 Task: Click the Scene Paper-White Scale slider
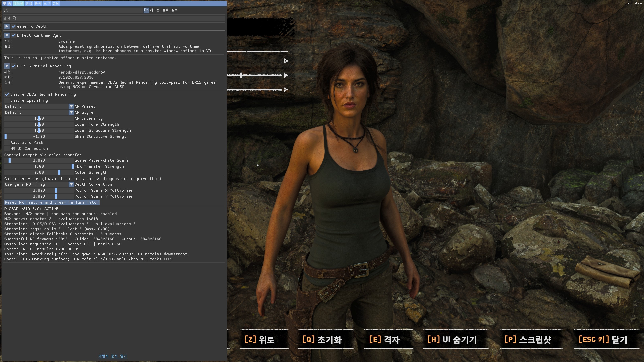(x=39, y=160)
